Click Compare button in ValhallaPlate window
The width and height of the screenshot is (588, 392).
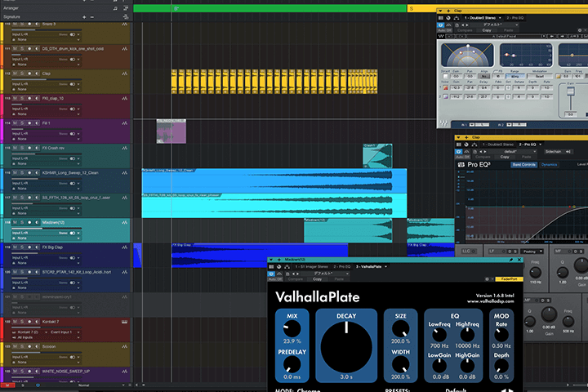295,279
